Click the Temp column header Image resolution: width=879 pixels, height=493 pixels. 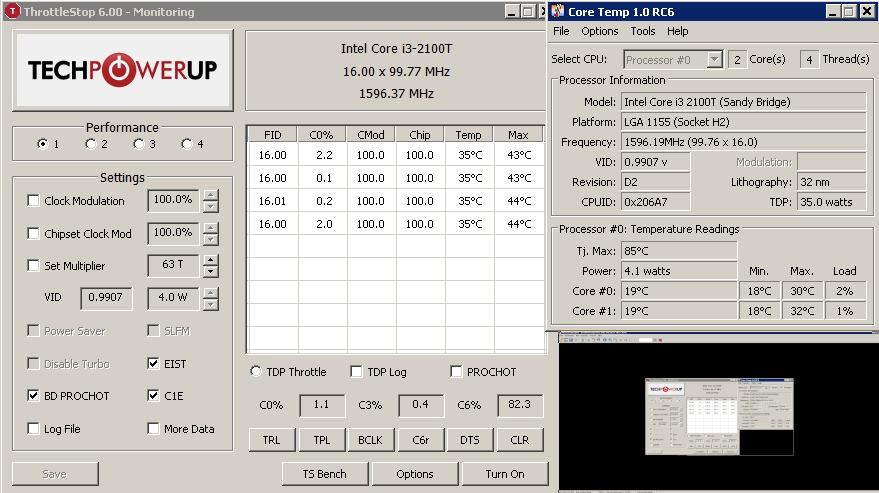(x=469, y=135)
